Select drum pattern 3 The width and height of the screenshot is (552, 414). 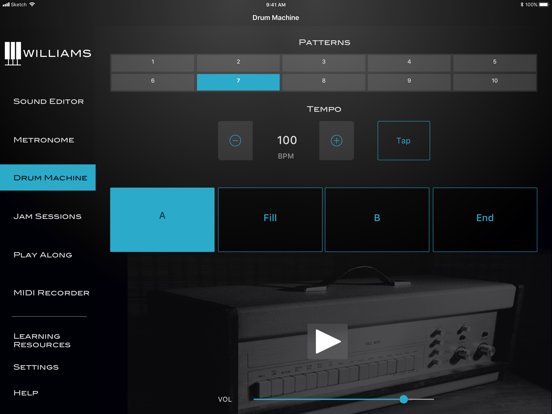[324, 63]
